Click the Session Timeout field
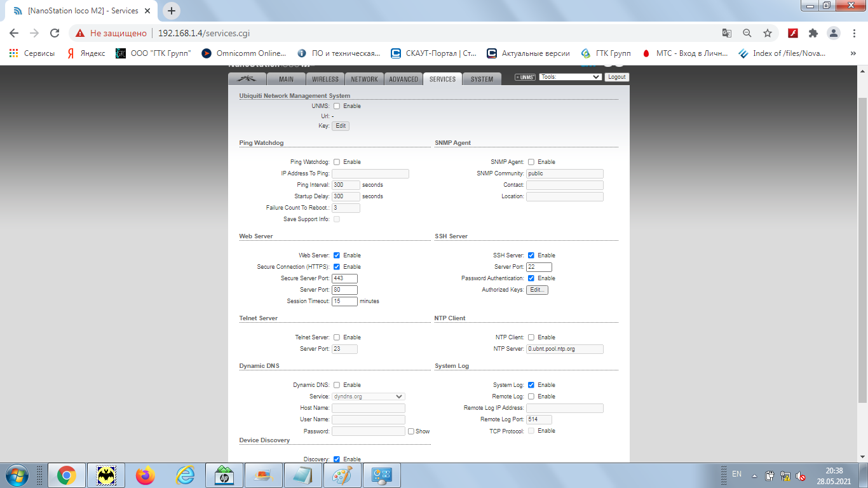 click(x=344, y=301)
